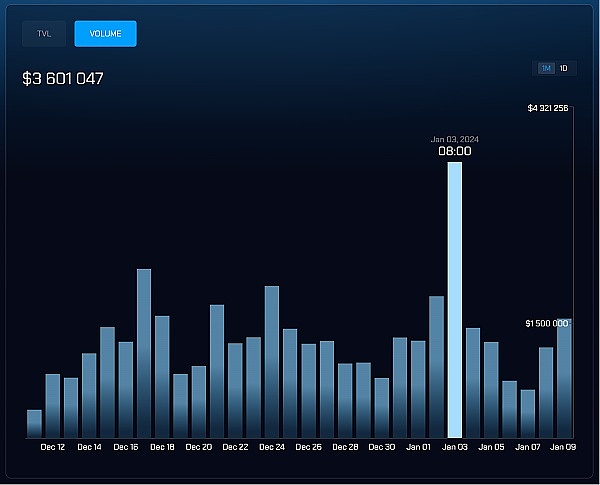
Task: Click the Dec 24 volume bar
Action: (272, 362)
